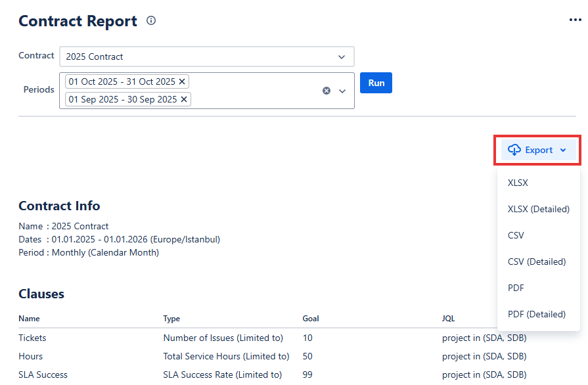Expand the Periods dropdown chevron
Viewport: 588px width, 385px height.
tap(342, 91)
